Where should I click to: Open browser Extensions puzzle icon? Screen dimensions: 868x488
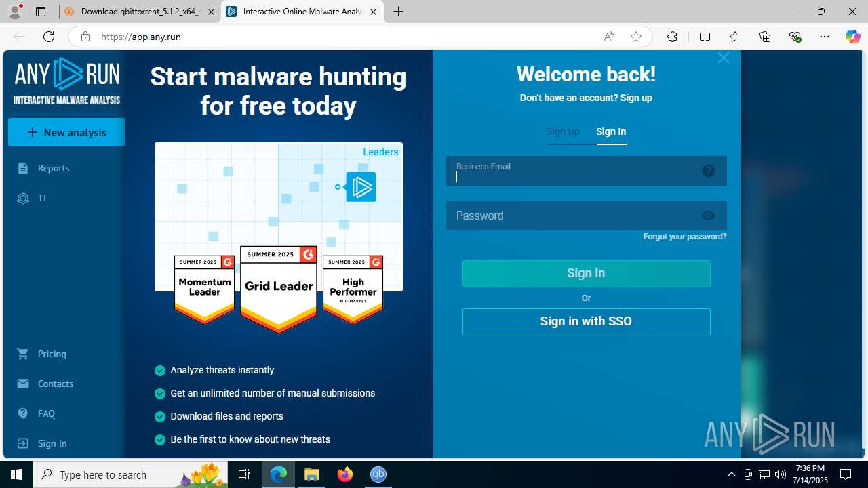(x=672, y=37)
